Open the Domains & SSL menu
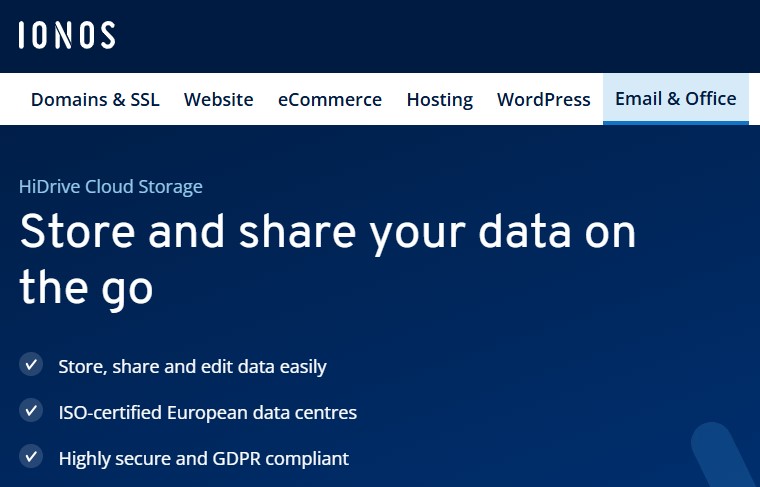Image resolution: width=760 pixels, height=487 pixels. (x=95, y=99)
